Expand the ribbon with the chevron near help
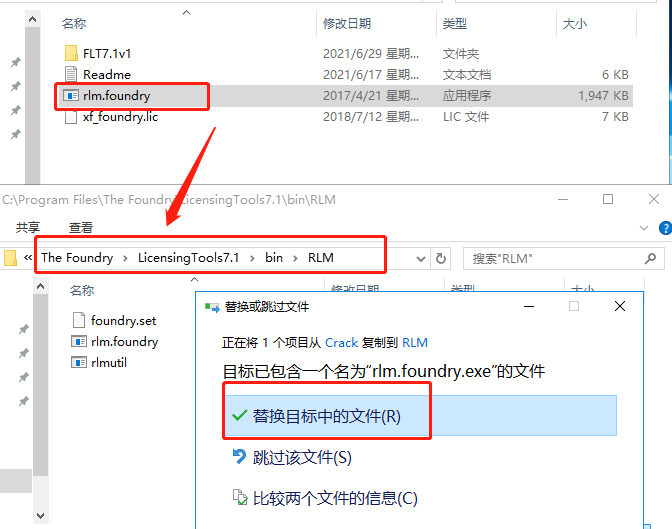Screen dimensions: 672x529 coord(644,228)
